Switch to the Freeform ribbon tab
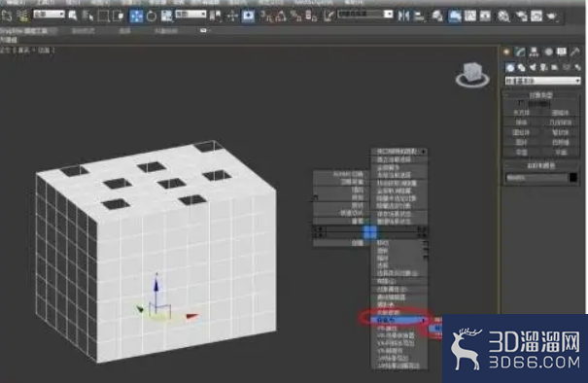Viewport: 588px width, 383px height. pyautogui.click(x=83, y=31)
